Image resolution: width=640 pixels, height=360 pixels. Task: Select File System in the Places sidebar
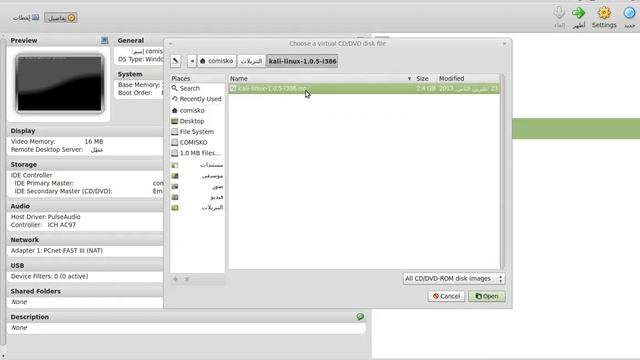tap(197, 132)
